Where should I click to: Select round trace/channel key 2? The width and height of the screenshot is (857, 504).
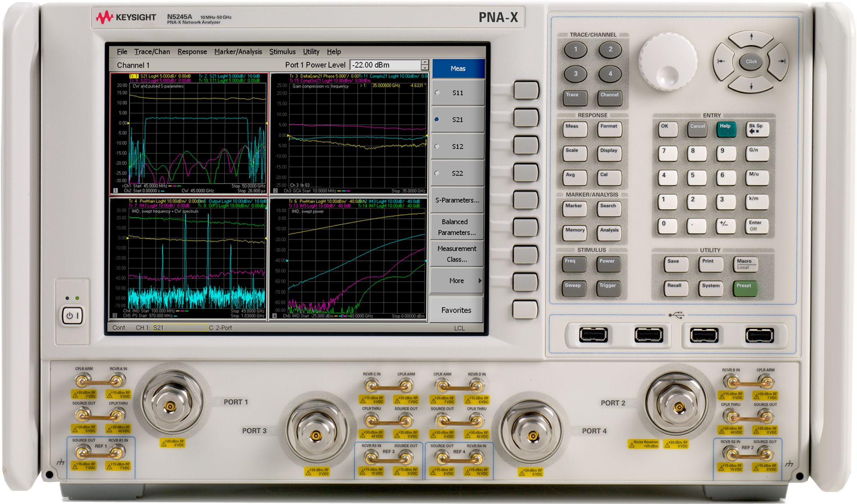click(x=610, y=50)
